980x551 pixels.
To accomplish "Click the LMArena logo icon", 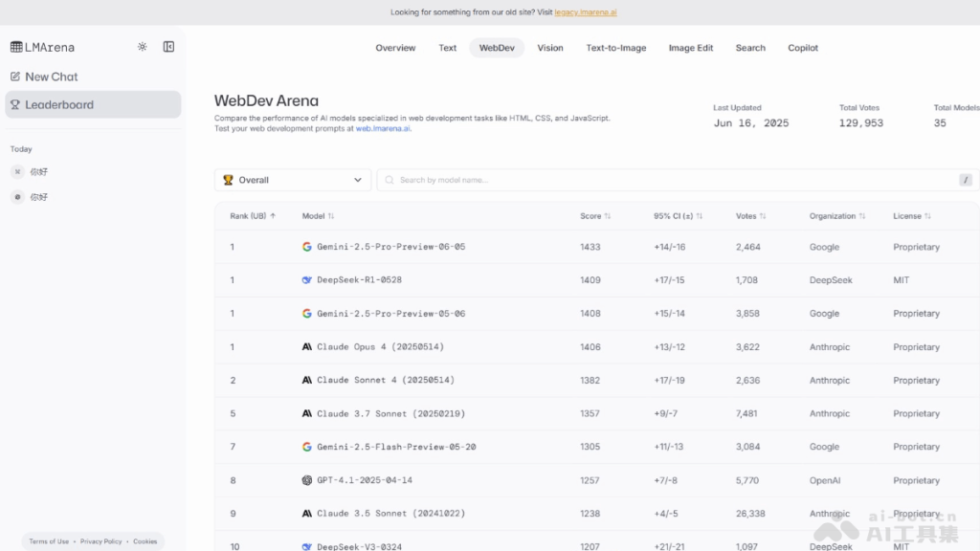I will (x=16, y=47).
